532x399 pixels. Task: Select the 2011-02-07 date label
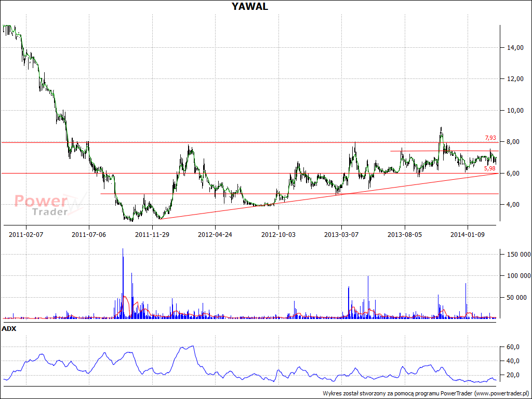(26, 234)
